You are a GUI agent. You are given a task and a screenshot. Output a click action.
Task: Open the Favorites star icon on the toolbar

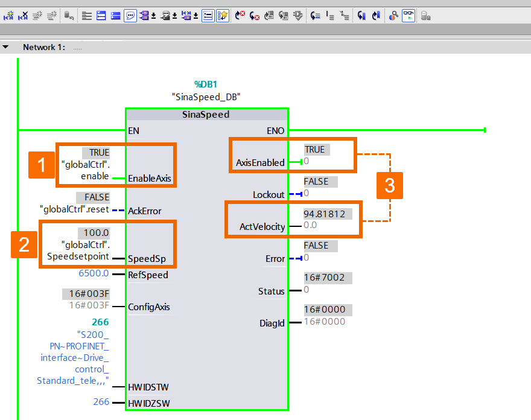pyautogui.click(x=221, y=16)
